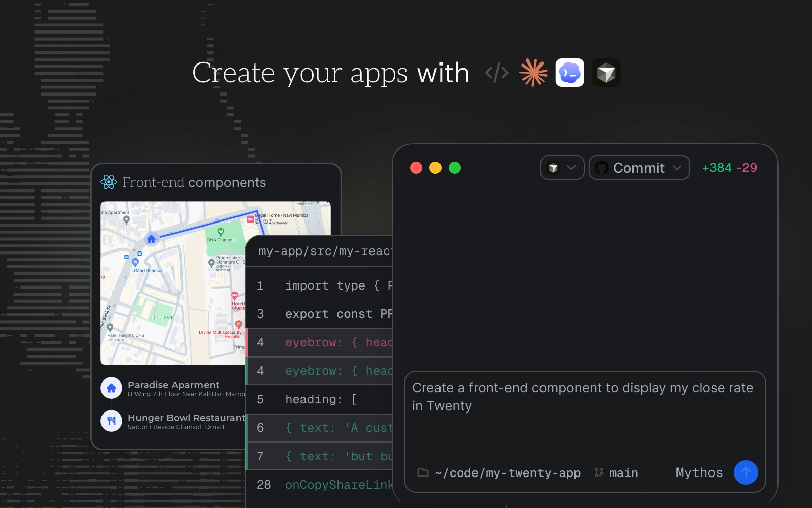812x508 pixels.
Task: Click code line 7 text: 'but
Action: tap(319, 456)
